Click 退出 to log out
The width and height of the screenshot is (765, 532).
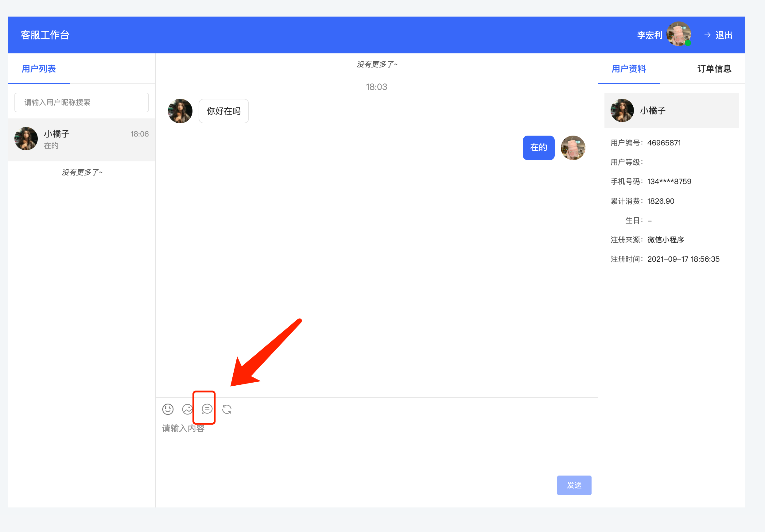point(724,35)
